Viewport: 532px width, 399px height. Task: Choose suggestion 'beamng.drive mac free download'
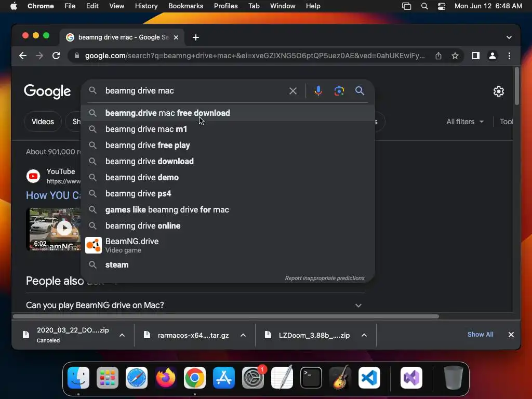click(x=228, y=113)
